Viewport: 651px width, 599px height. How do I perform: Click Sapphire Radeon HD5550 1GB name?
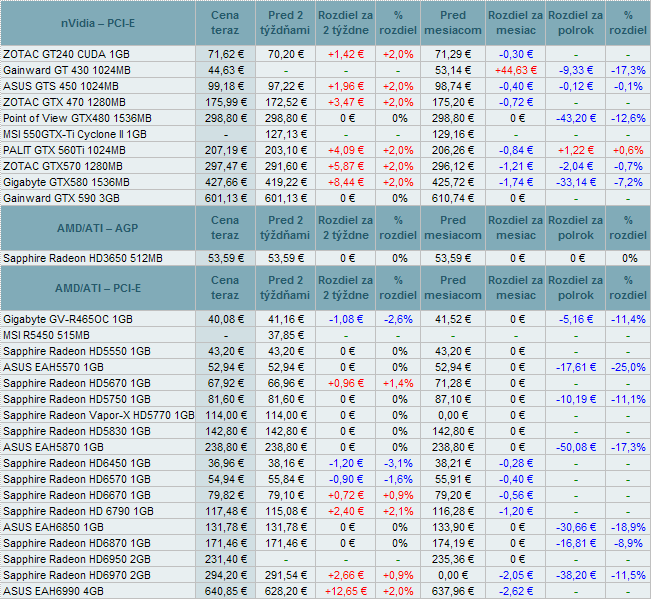pyautogui.click(x=77, y=351)
